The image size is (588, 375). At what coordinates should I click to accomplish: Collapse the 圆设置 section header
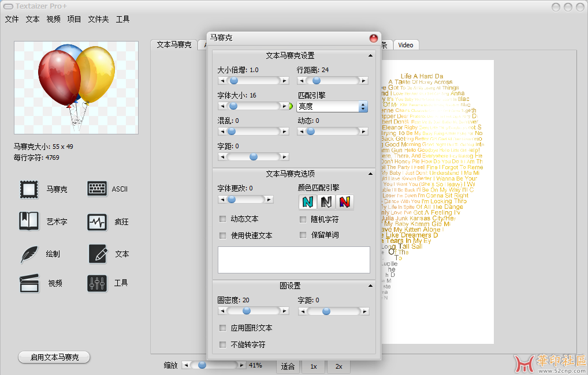tap(370, 286)
